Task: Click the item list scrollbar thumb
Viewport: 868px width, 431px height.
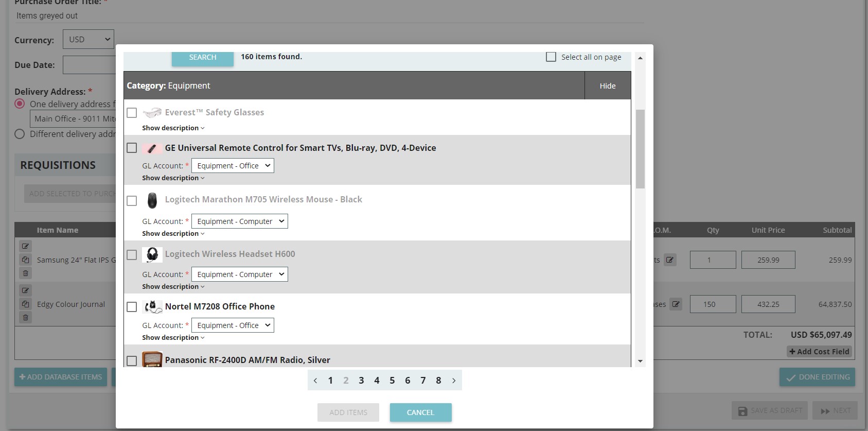Action: click(x=640, y=149)
